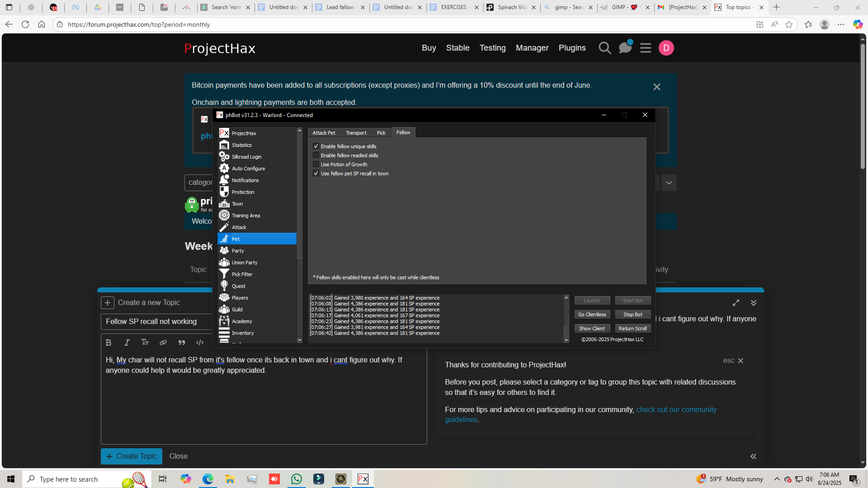Viewport: 868px width, 488px height.
Task: Click the Bold formatting icon
Action: click(108, 343)
